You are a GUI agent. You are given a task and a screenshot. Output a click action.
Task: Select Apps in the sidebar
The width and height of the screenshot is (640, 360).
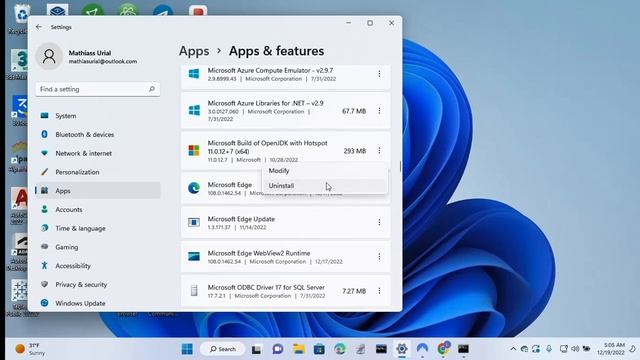[x=98, y=191]
